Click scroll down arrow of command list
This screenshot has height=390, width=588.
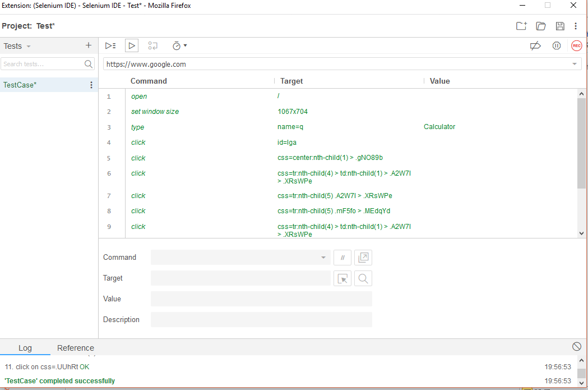[581, 233]
